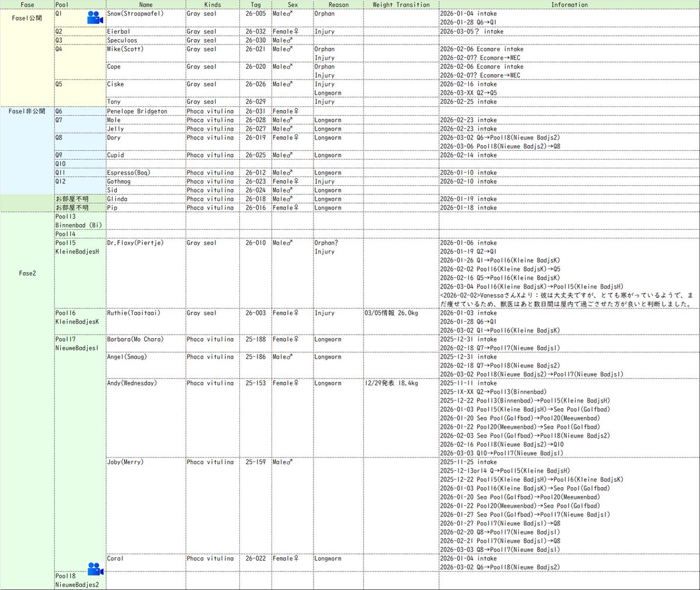Select the 'Fase' column header
700x590 pixels.
[27, 5]
